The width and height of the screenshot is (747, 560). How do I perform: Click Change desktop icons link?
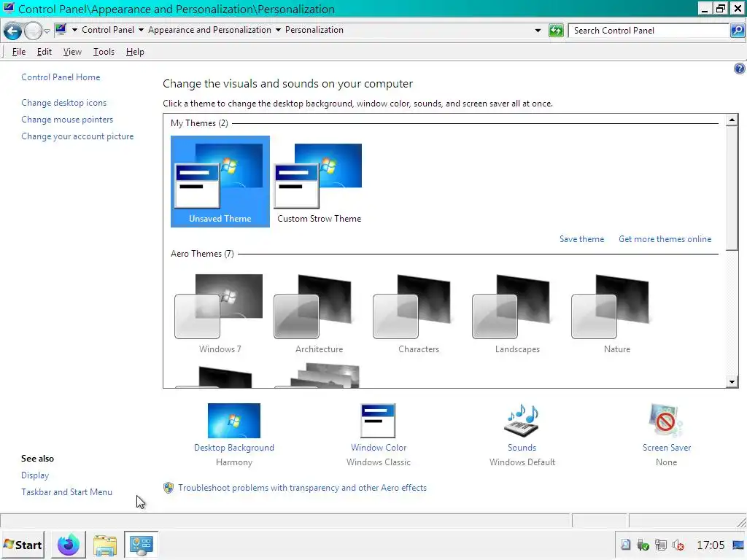pyautogui.click(x=64, y=103)
